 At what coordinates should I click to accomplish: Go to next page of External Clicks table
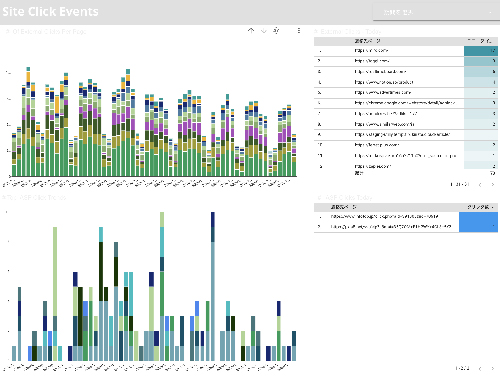pyautogui.click(x=492, y=184)
